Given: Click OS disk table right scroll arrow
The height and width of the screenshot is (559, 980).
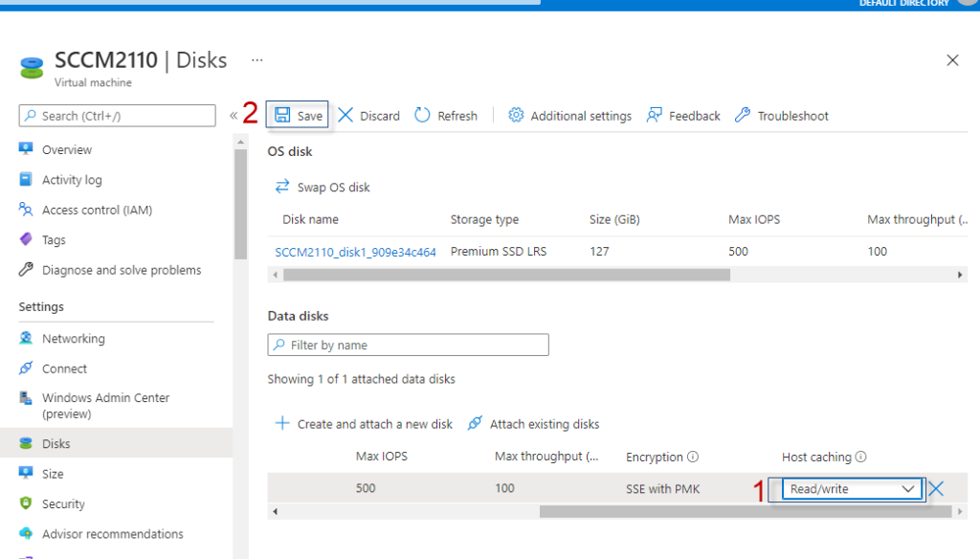Looking at the screenshot, I should [x=960, y=275].
